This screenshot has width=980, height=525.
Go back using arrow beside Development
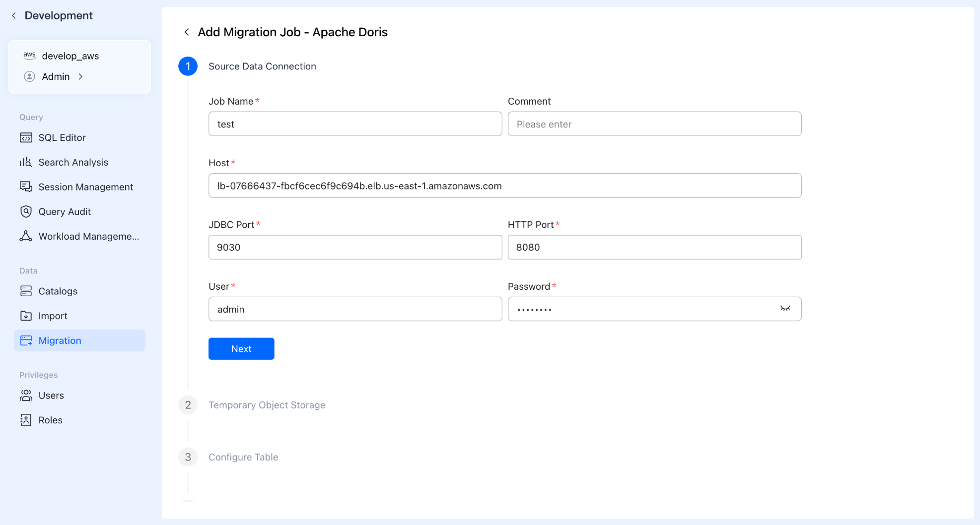point(14,15)
